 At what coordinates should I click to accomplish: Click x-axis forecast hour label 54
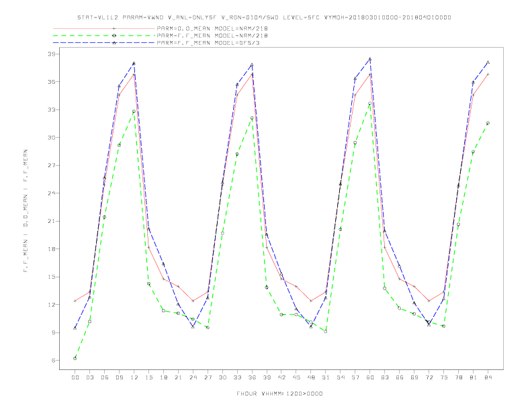click(x=341, y=377)
